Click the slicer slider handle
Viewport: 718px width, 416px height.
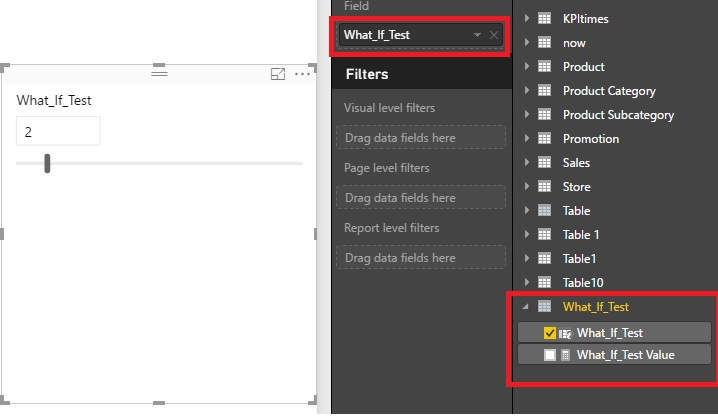tap(47, 164)
